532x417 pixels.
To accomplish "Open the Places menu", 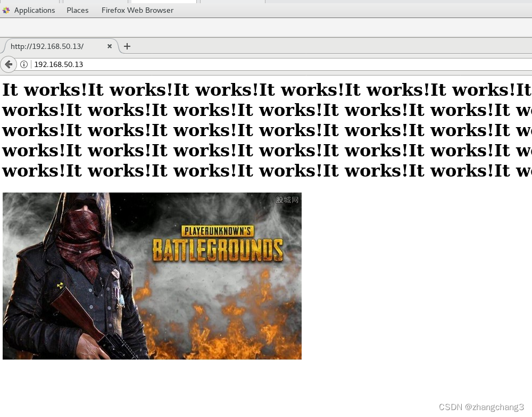I will coord(77,10).
